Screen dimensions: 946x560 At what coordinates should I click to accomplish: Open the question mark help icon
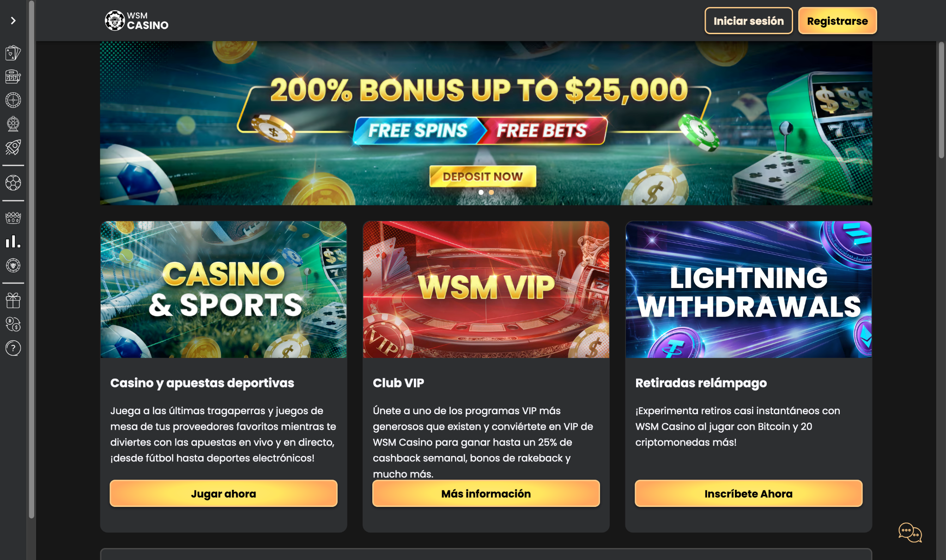coord(13,348)
